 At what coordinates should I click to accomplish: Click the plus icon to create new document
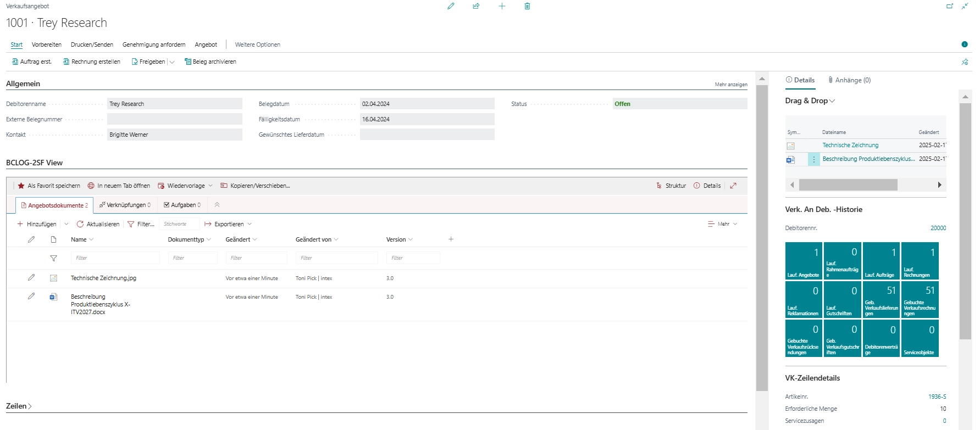click(x=502, y=6)
